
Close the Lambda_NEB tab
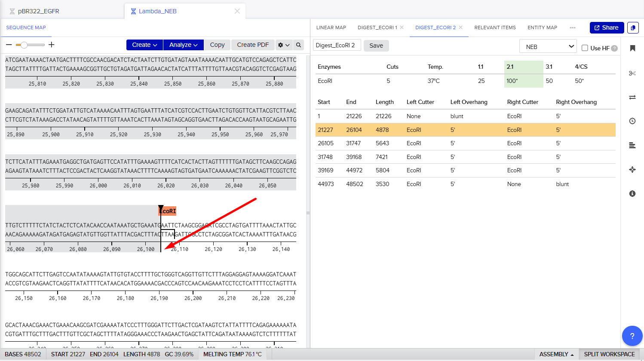pyautogui.click(x=237, y=11)
